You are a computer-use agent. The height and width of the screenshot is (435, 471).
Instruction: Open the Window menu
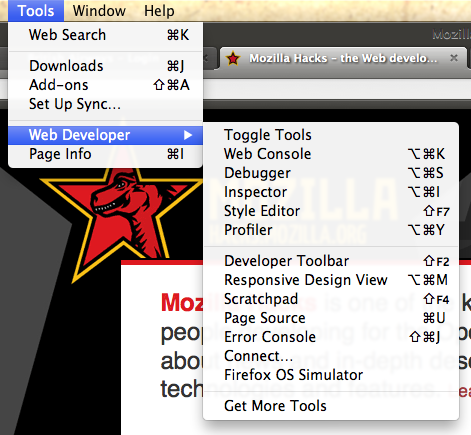pos(99,11)
